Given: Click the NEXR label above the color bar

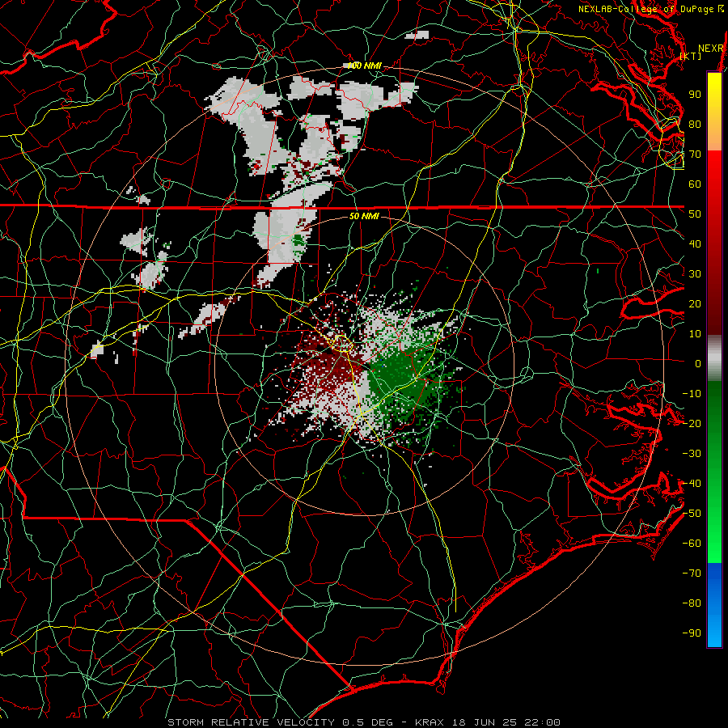Looking at the screenshot, I should [711, 49].
